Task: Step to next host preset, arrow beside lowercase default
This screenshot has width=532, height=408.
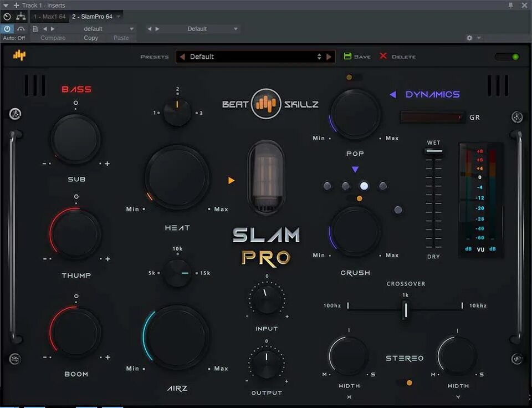Action: [x=53, y=29]
